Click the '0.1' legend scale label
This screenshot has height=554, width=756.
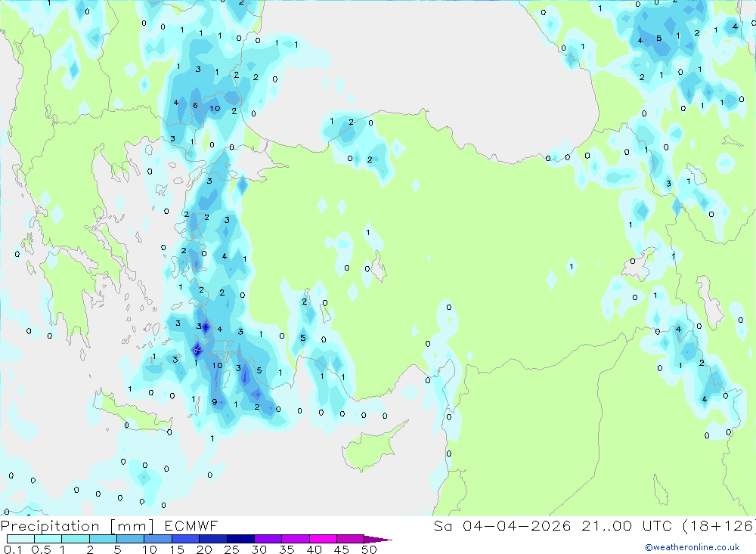tap(13, 549)
